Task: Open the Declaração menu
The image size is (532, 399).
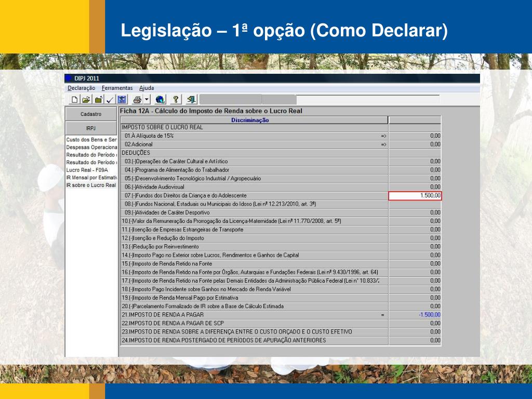Action: coord(82,88)
